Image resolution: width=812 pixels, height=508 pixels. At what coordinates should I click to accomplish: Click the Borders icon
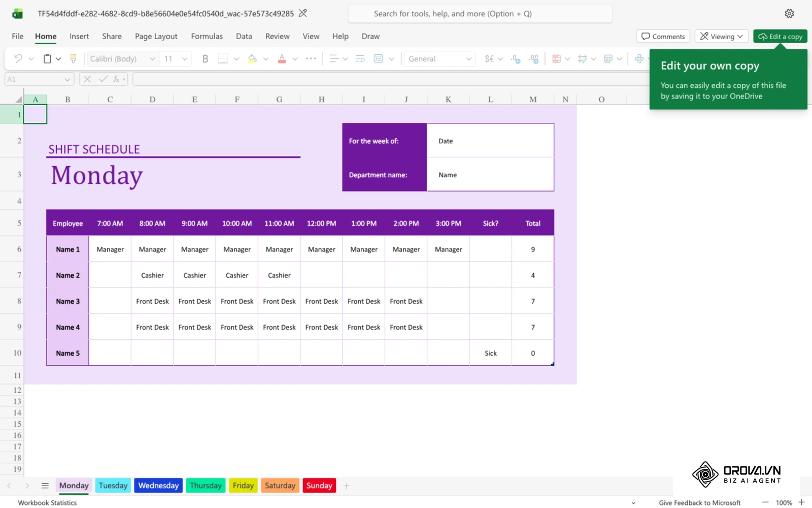tap(223, 59)
